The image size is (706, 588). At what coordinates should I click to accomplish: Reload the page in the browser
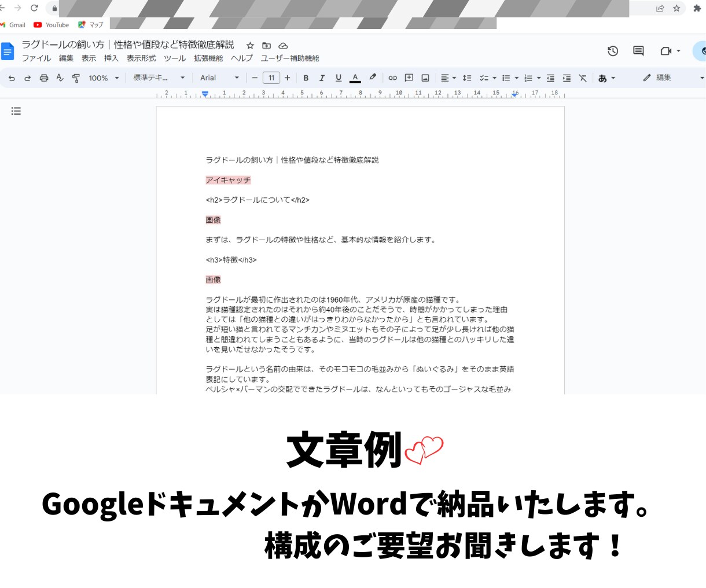[x=34, y=8]
